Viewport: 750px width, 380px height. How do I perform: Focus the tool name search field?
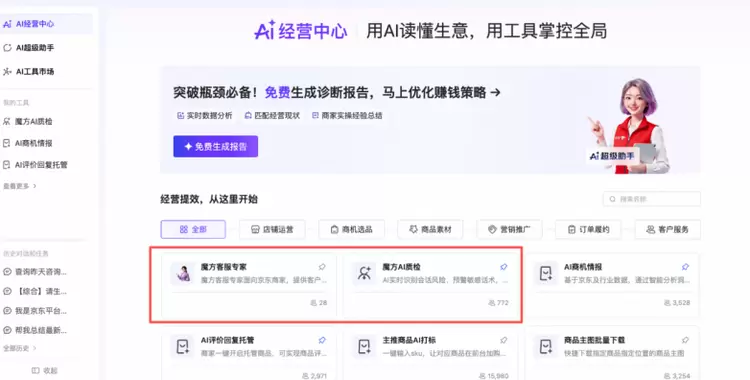pyautogui.click(x=652, y=199)
